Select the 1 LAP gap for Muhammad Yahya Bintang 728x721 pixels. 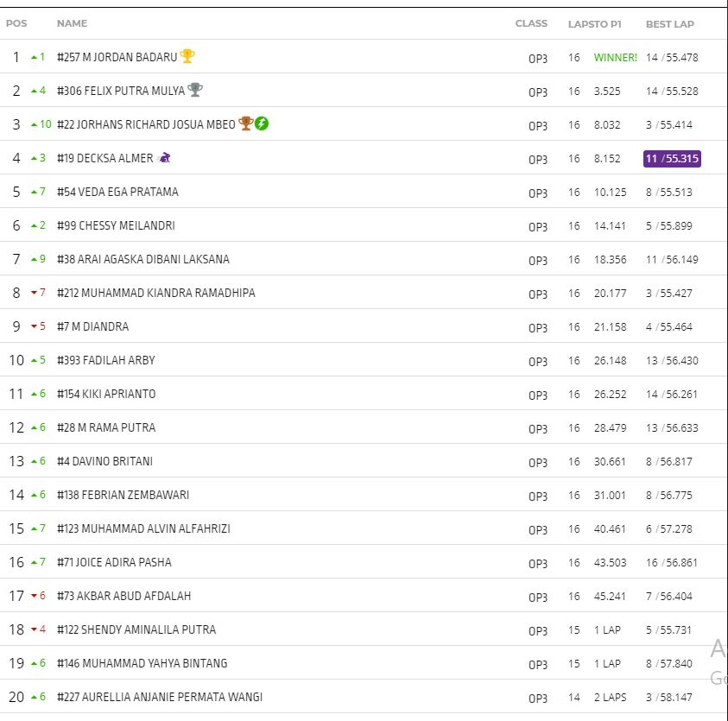pyautogui.click(x=607, y=664)
